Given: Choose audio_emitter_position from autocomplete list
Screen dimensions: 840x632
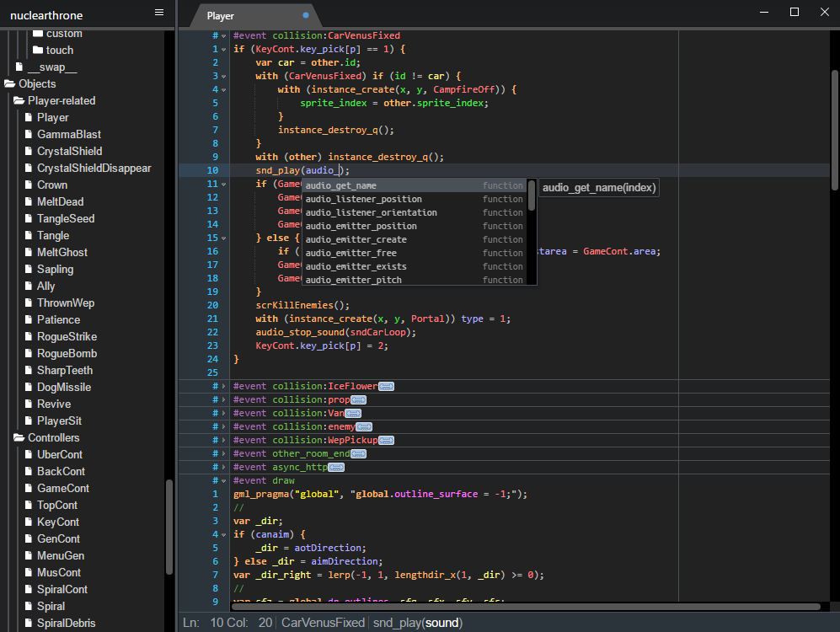Looking at the screenshot, I should point(415,226).
